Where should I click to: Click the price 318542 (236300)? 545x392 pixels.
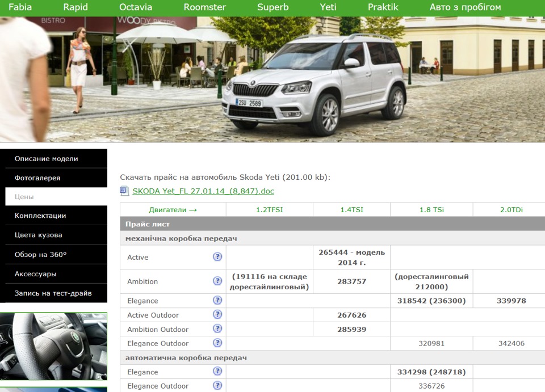431,301
